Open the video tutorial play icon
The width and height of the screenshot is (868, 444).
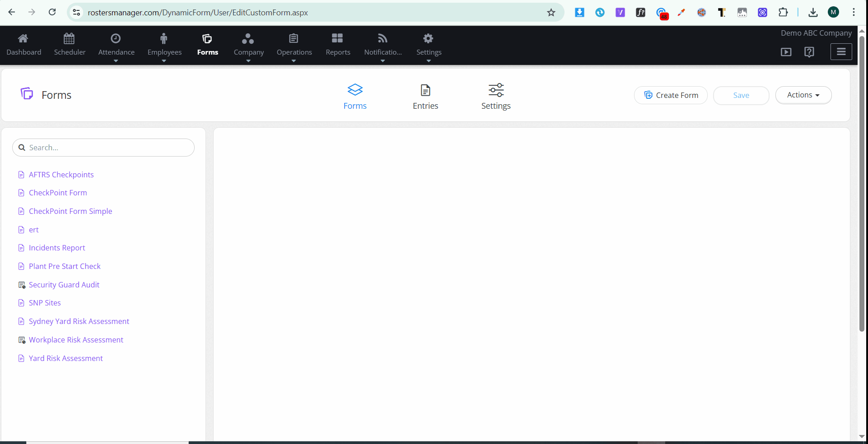pyautogui.click(x=786, y=52)
